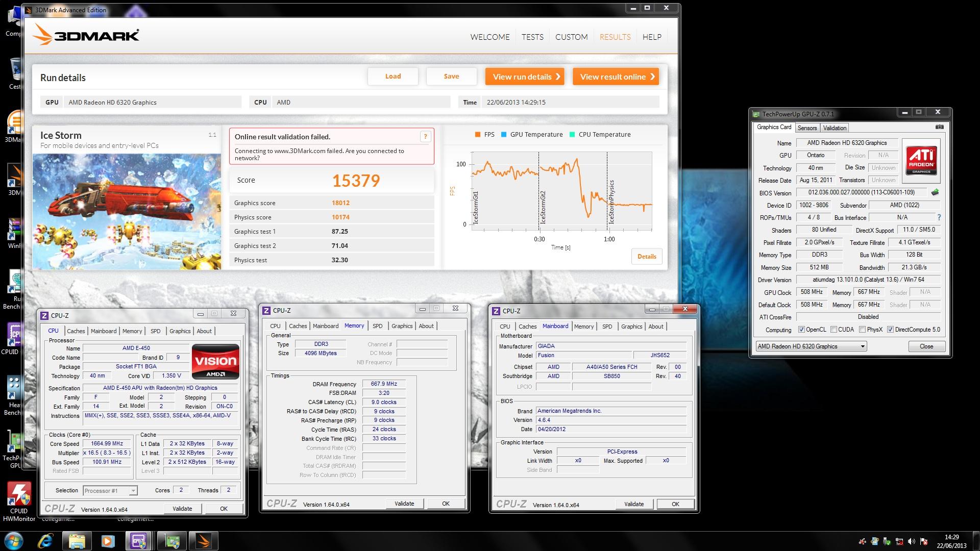Open the CUSTOM tab in 3DMark
The width and height of the screenshot is (980, 551).
(571, 37)
